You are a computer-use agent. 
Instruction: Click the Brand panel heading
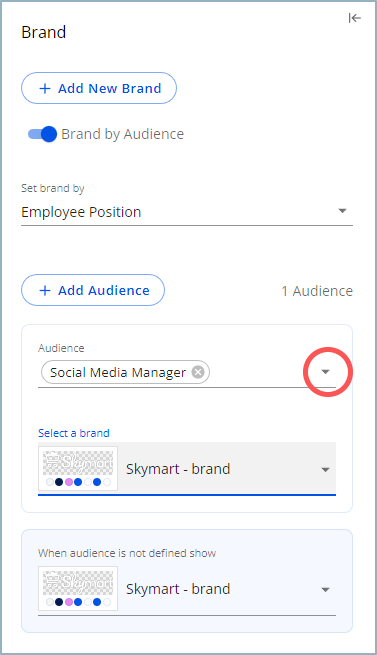(x=43, y=32)
